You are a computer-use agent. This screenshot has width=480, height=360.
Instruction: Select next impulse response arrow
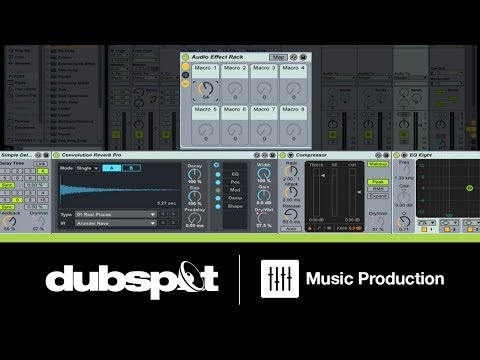pyautogui.click(x=174, y=223)
